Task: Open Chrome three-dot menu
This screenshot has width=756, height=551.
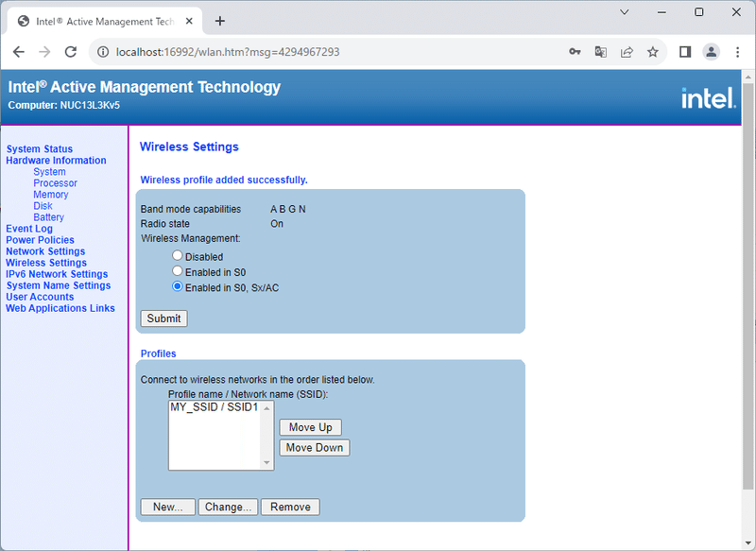Action: [737, 52]
